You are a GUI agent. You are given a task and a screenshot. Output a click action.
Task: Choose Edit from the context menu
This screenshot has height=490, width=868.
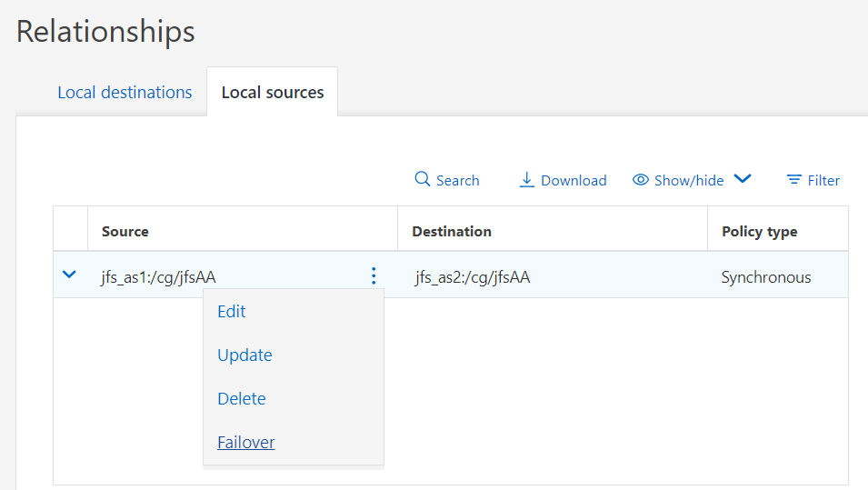pos(232,312)
